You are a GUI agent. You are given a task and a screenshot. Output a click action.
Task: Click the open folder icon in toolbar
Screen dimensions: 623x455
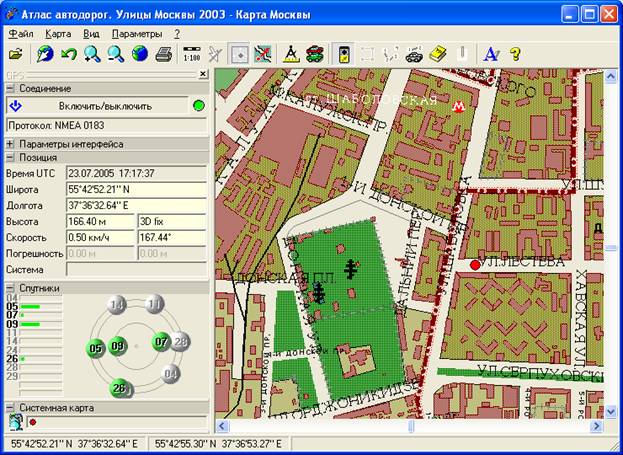tap(16, 55)
